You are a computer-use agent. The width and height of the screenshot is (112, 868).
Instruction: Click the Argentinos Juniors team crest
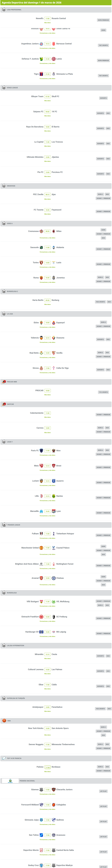(x=41, y=44)
